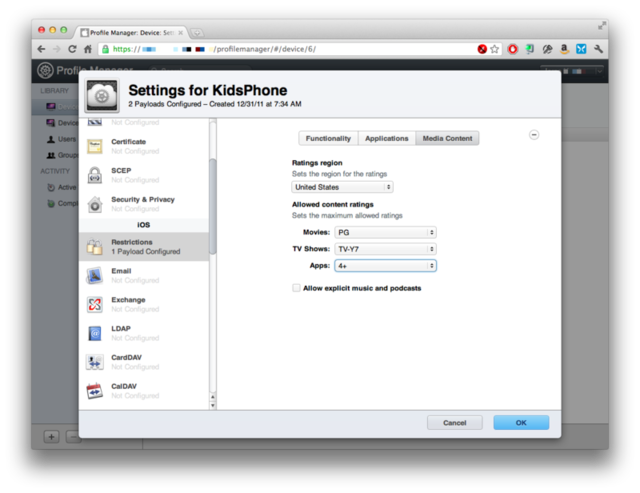Click the Profile Manager gear logo
This screenshot has width=640, height=493.
pos(45,71)
